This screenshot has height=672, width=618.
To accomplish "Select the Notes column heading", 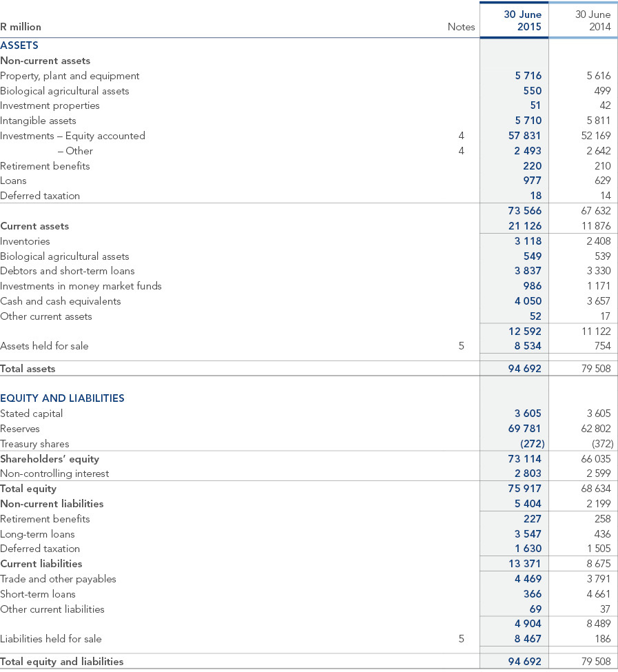I will tap(461, 27).
